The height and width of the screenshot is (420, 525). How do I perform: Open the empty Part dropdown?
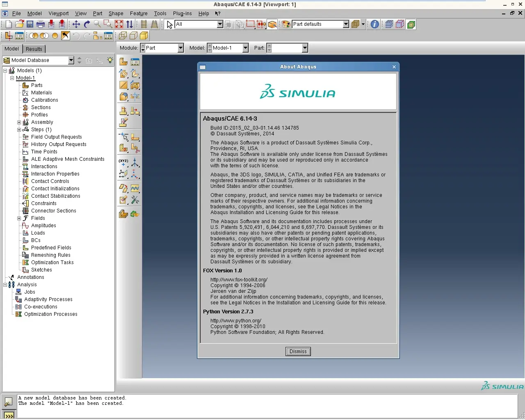305,48
